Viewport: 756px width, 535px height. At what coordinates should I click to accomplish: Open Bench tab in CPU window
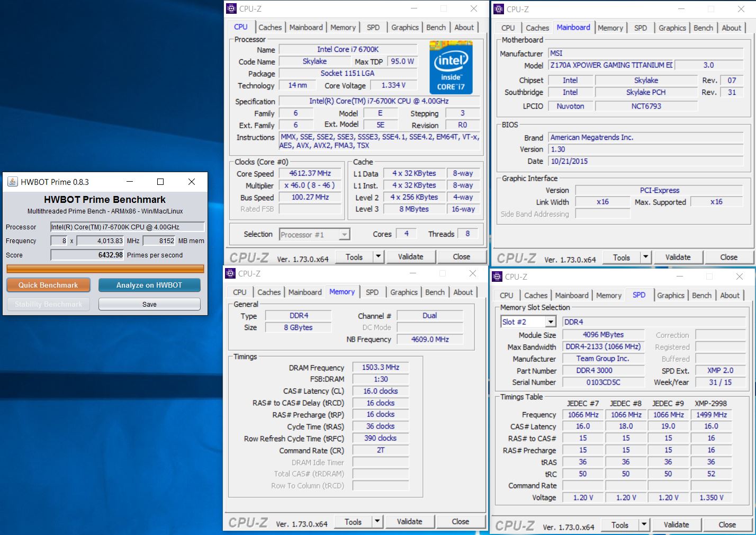click(x=436, y=28)
